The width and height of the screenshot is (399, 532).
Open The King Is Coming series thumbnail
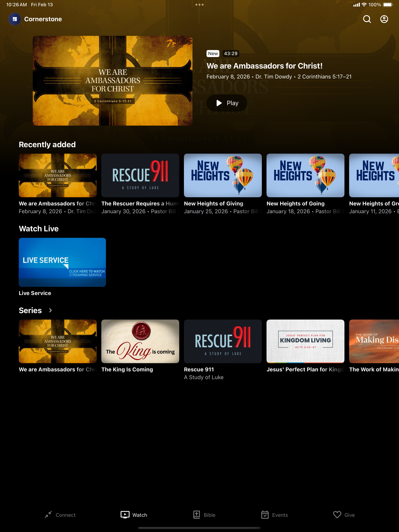[x=140, y=341]
